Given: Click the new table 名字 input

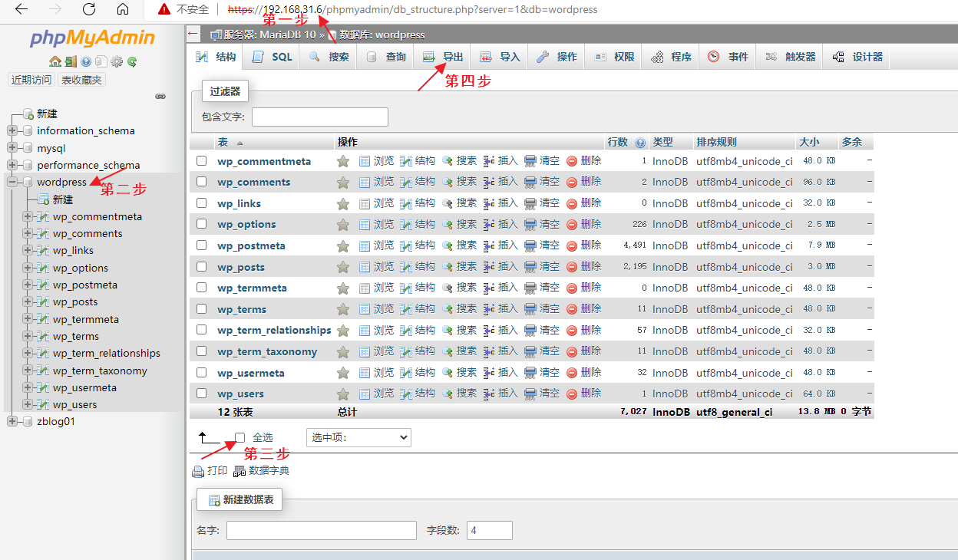Looking at the screenshot, I should point(322,531).
